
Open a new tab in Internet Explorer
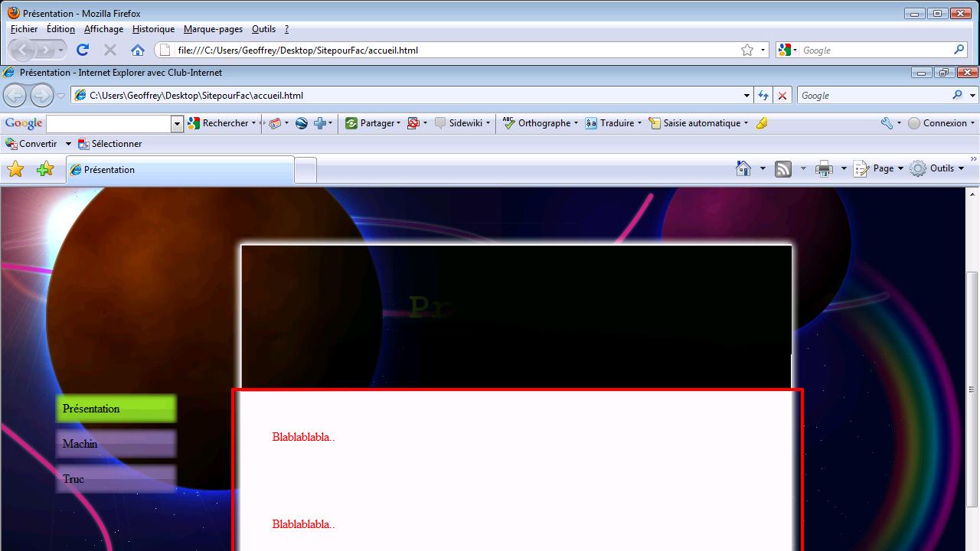[x=305, y=170]
